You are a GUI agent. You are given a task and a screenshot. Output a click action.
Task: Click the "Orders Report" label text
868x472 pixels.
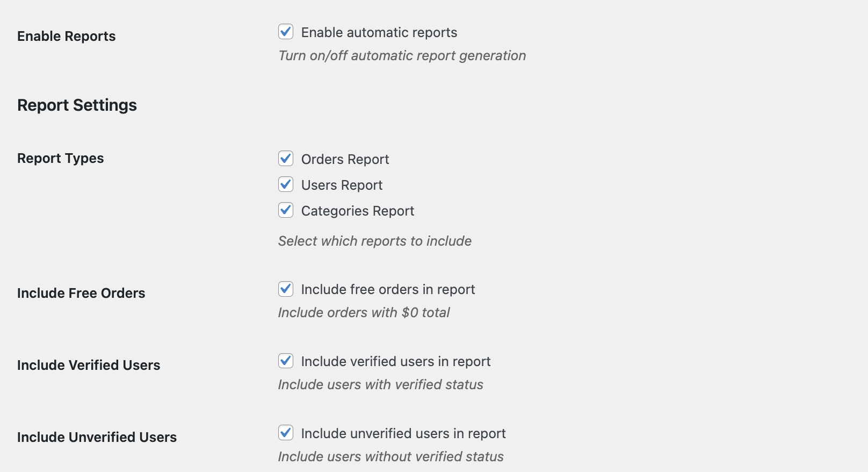point(345,160)
